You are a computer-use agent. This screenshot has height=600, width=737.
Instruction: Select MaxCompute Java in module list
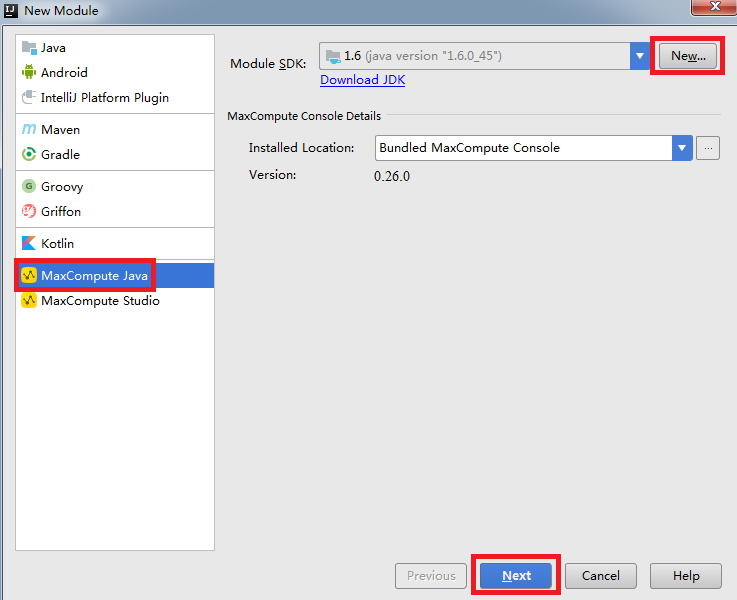[x=94, y=275]
